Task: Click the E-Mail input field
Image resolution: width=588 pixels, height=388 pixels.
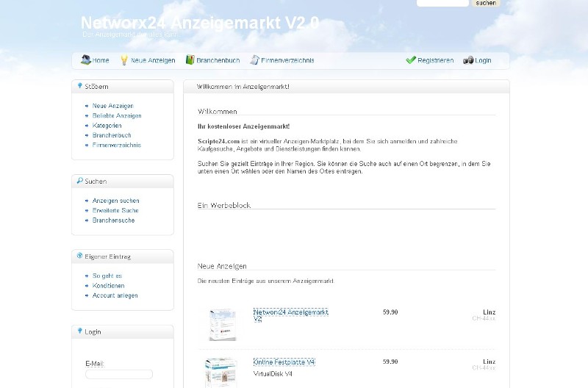Action: 119,374
